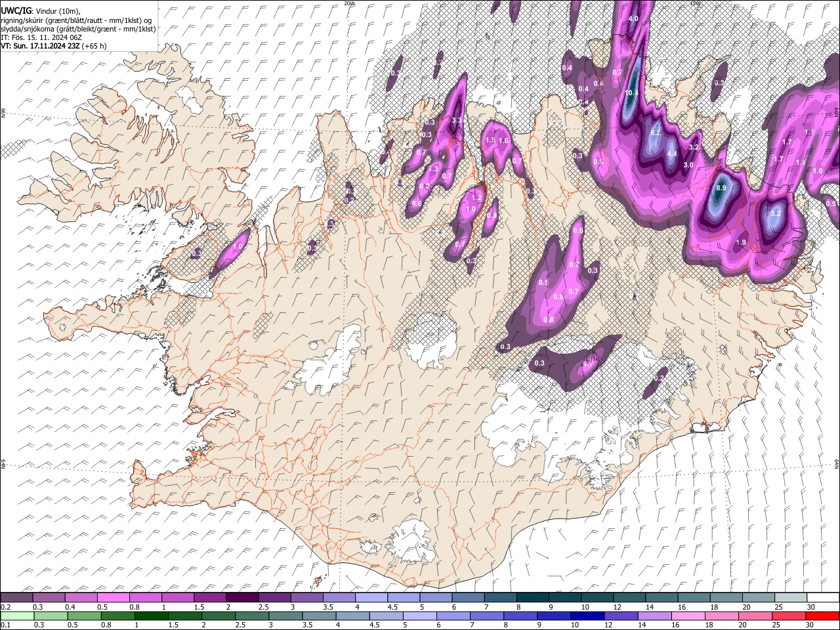Click the 1.9 precipitation value label
The width and height of the screenshot is (840, 630).
pos(741,243)
